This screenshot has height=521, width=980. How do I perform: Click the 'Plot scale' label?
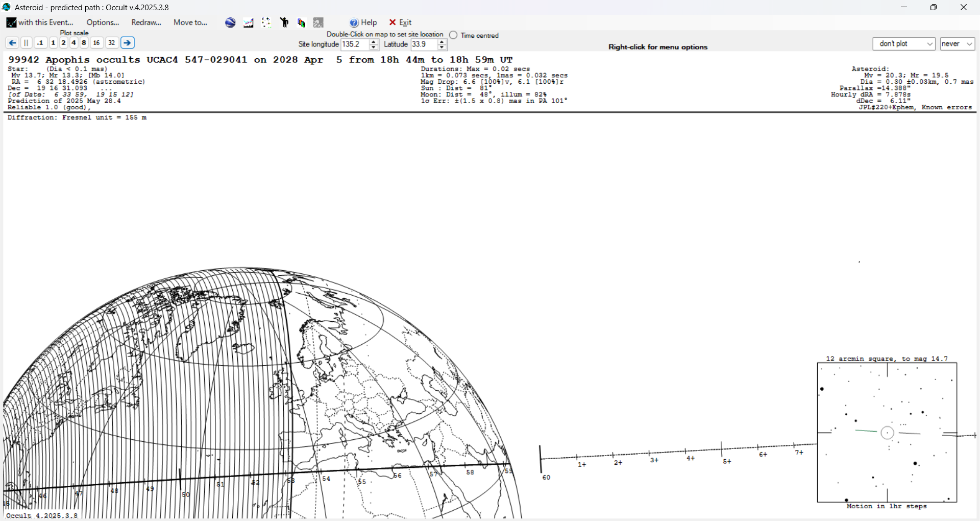coord(74,33)
